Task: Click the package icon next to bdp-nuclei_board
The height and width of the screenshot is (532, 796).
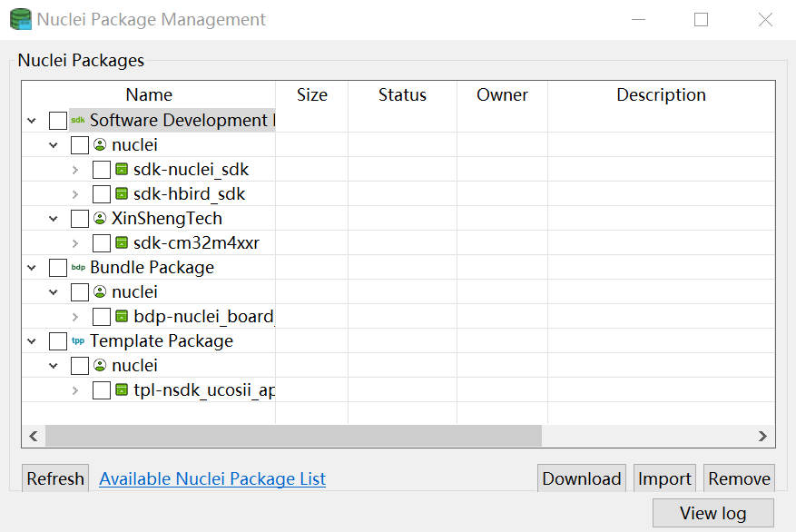Action: click(122, 316)
